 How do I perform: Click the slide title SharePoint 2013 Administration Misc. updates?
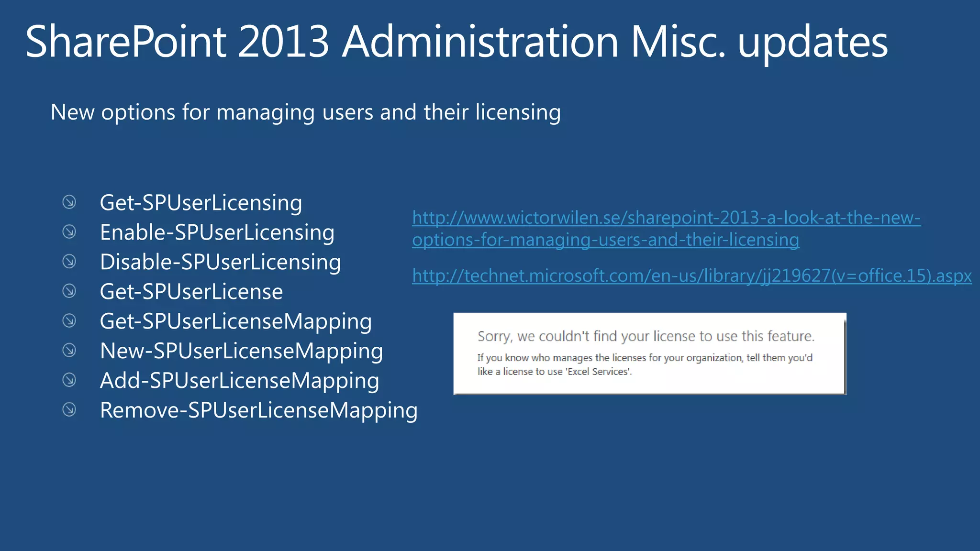(x=457, y=43)
